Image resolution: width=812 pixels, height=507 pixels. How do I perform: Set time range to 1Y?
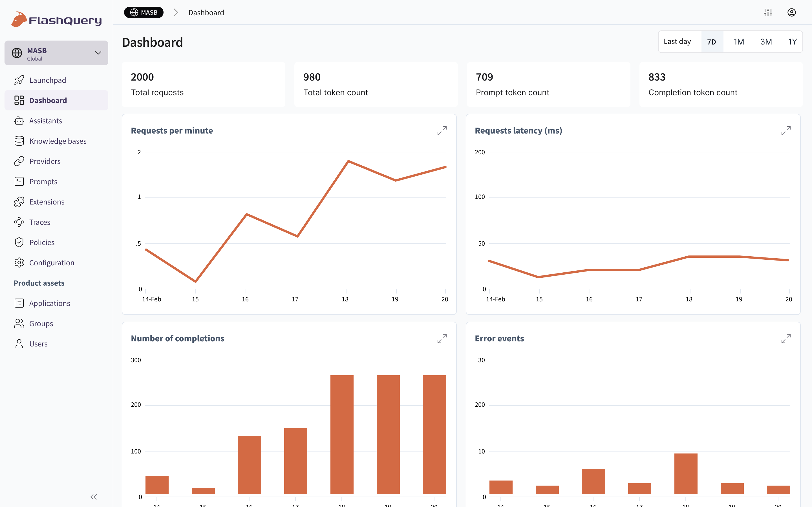tap(792, 42)
